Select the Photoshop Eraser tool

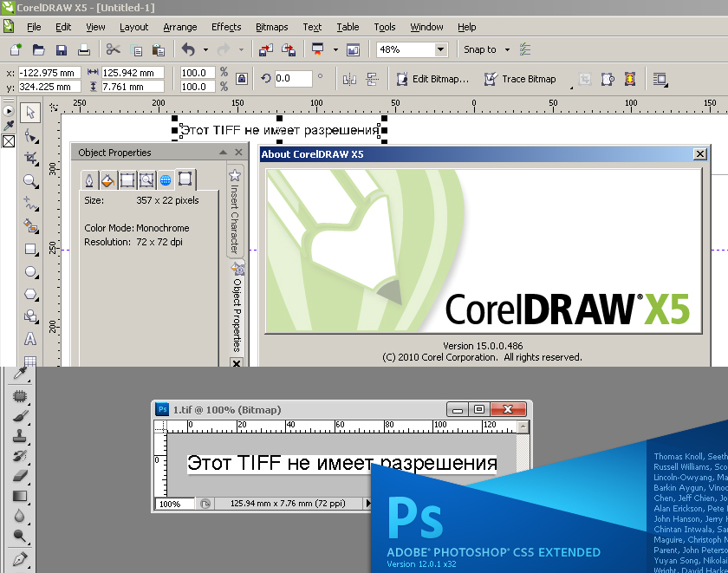(x=20, y=476)
